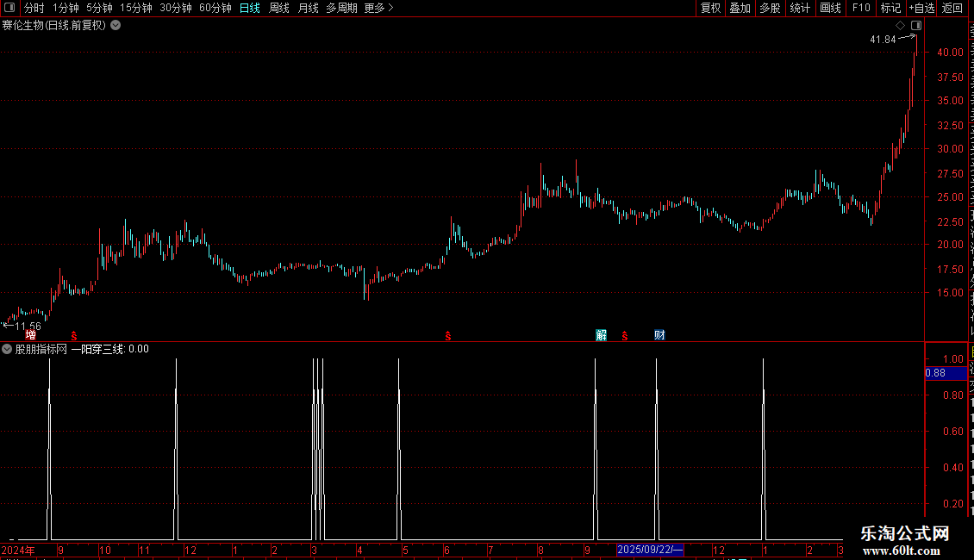Click the $ marker below the September 2024 candles
Image resolution: width=974 pixels, height=560 pixels.
pyautogui.click(x=74, y=336)
